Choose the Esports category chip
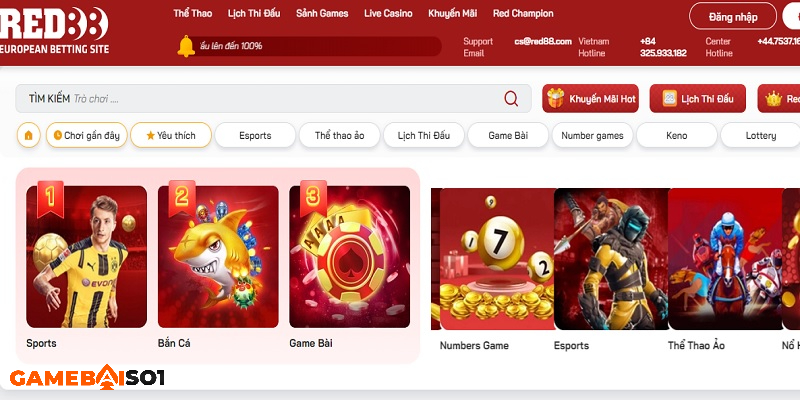This screenshot has height=400, width=800. [x=255, y=135]
